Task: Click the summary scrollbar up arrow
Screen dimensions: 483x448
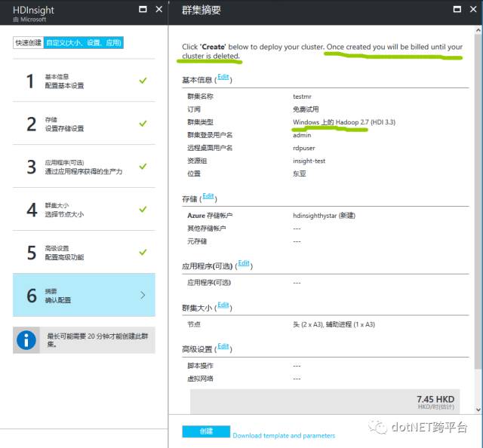Action: [x=478, y=30]
